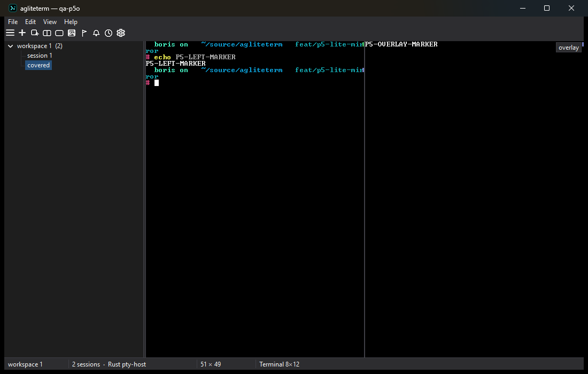Click the plus icon to add a session
This screenshot has width=588, height=374.
(22, 33)
